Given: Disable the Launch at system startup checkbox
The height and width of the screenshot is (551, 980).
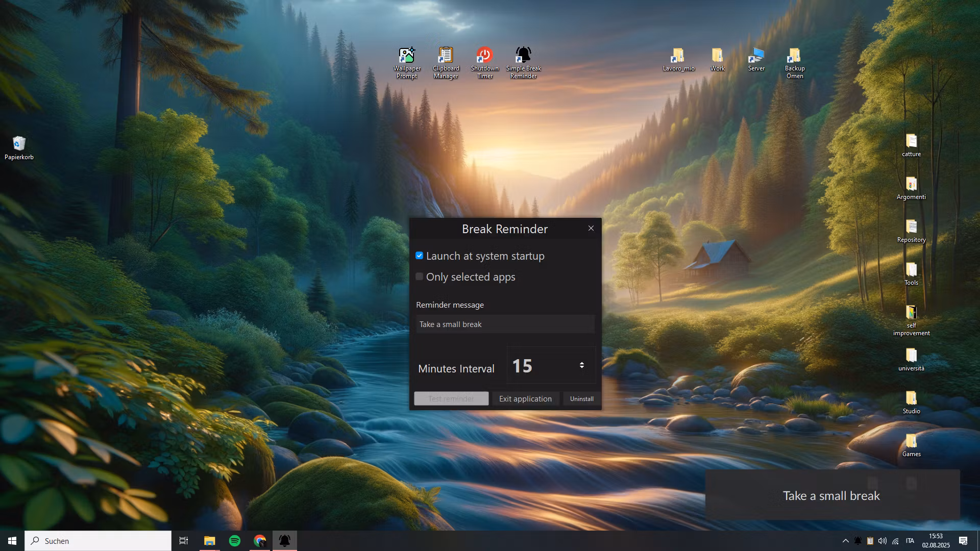Looking at the screenshot, I should point(419,256).
